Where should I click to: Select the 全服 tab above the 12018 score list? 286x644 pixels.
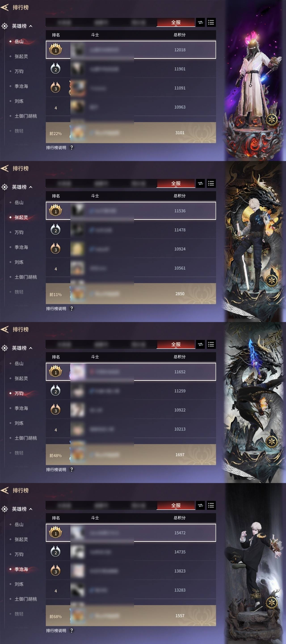click(x=176, y=23)
